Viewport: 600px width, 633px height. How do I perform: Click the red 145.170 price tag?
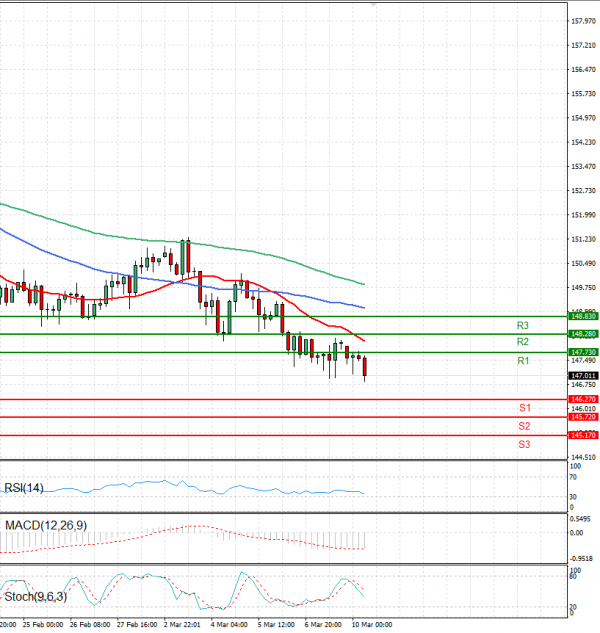point(583,435)
